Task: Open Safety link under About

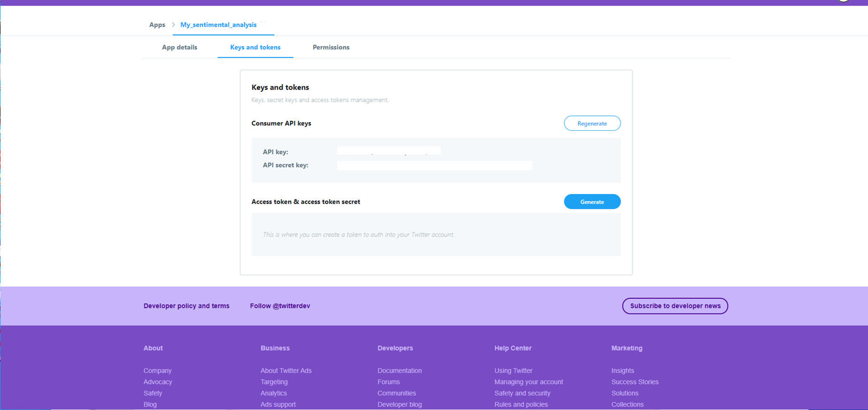Action: coord(153,393)
